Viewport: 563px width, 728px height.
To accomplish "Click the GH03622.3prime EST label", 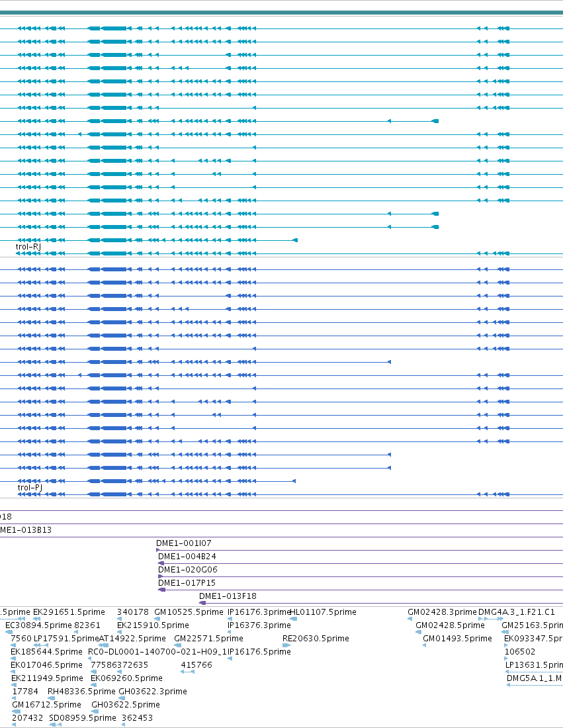I will pyautogui.click(x=153, y=692).
